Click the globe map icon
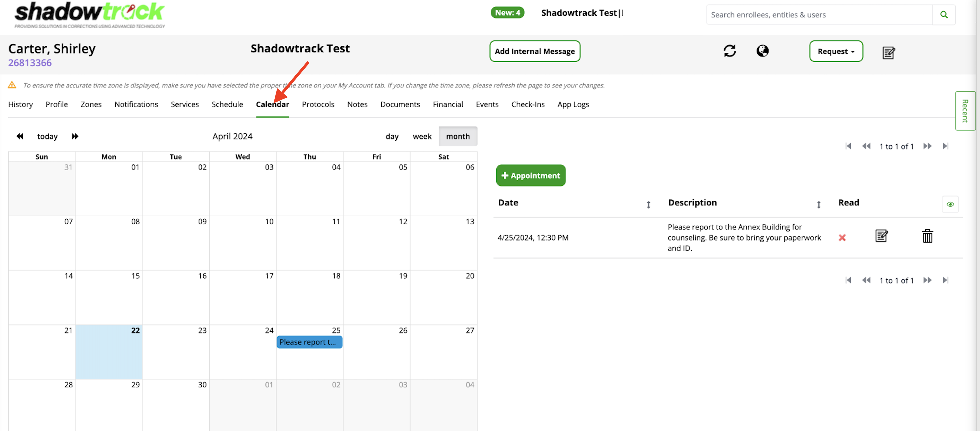 tap(762, 51)
